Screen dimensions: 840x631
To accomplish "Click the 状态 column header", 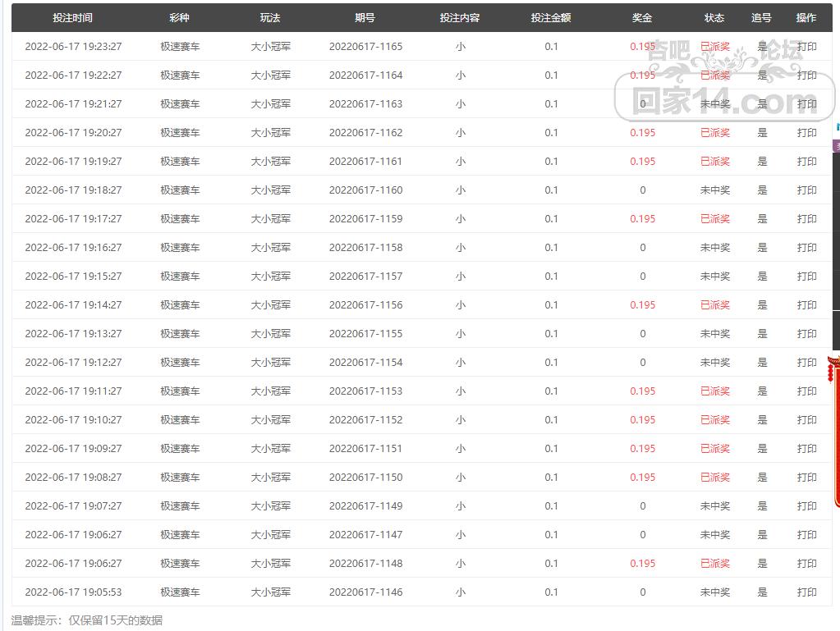I will pos(714,18).
